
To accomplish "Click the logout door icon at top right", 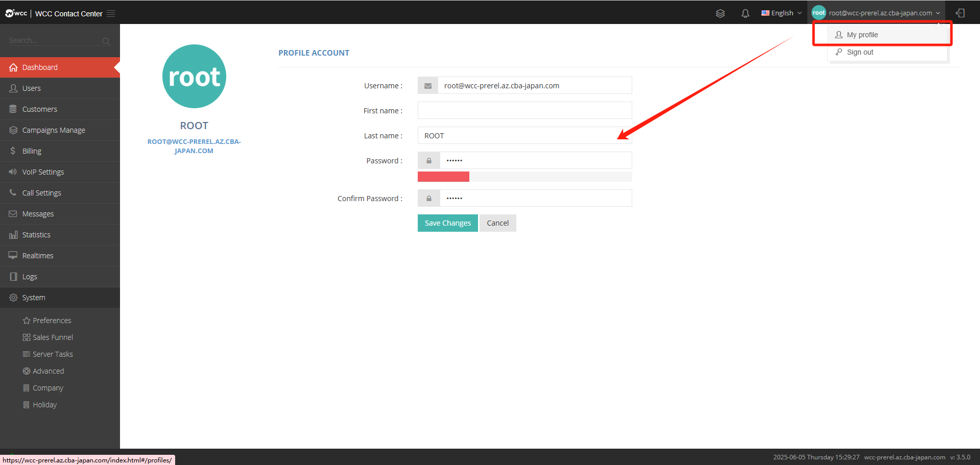I will [x=960, y=13].
